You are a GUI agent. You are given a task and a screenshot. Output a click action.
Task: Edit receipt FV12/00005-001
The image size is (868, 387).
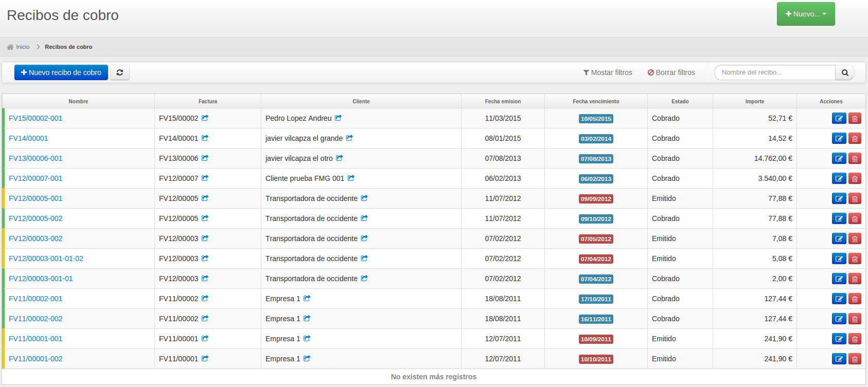coord(839,198)
